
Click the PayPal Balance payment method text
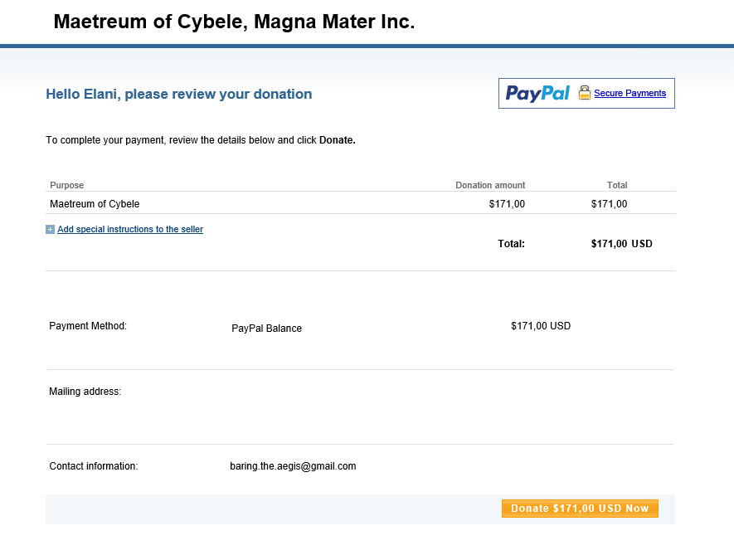tap(266, 329)
